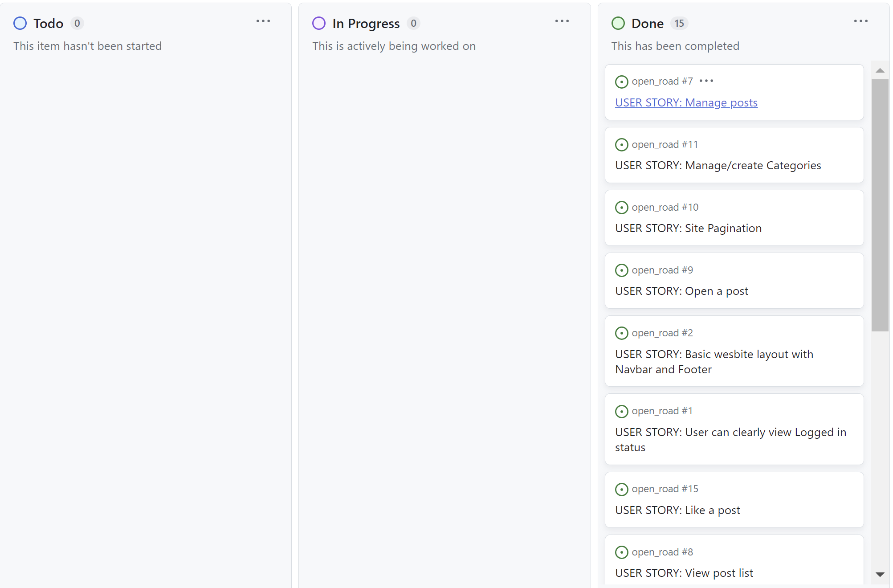Click the green Done status circle
This screenshot has height=588, width=893.
coord(618,23)
